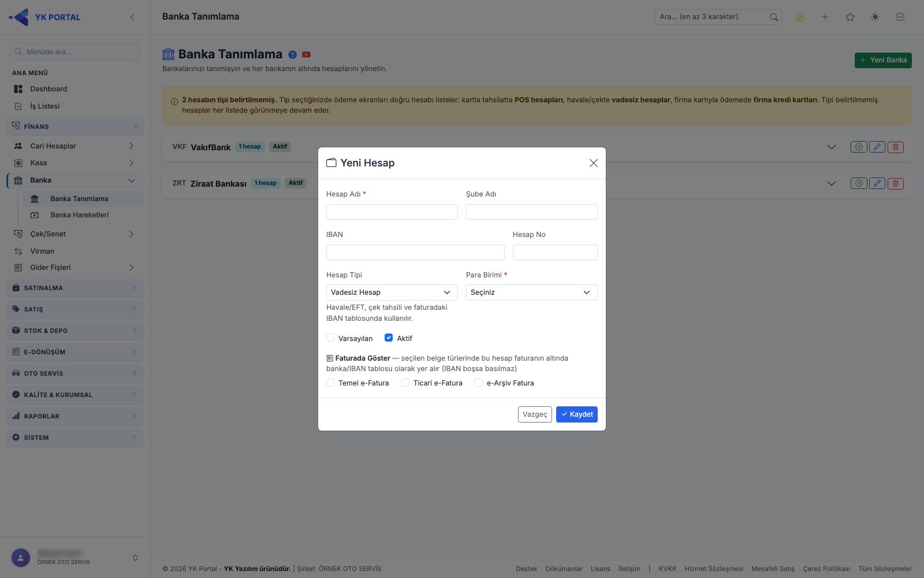Toggle the light/dark theme sun icon

point(875,17)
